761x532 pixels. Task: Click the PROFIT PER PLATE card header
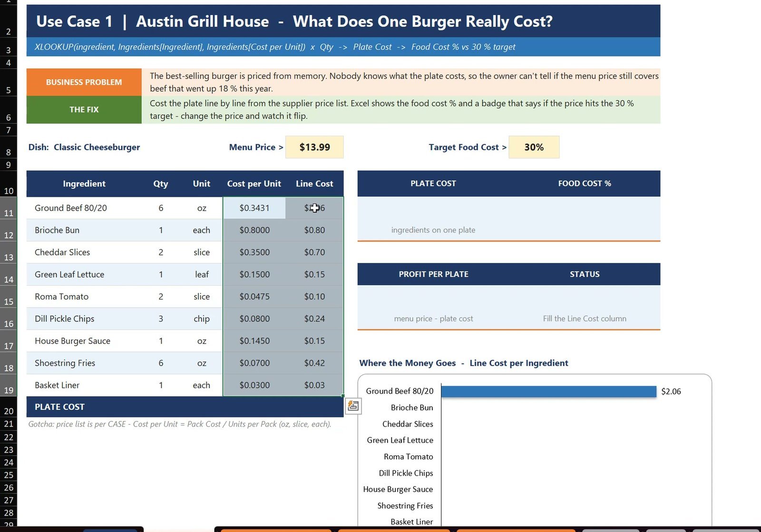pos(433,274)
